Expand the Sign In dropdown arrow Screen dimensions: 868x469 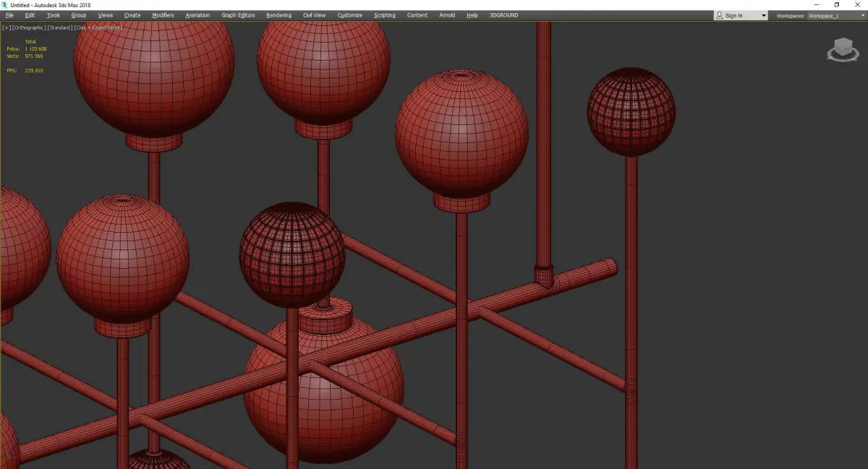763,16
